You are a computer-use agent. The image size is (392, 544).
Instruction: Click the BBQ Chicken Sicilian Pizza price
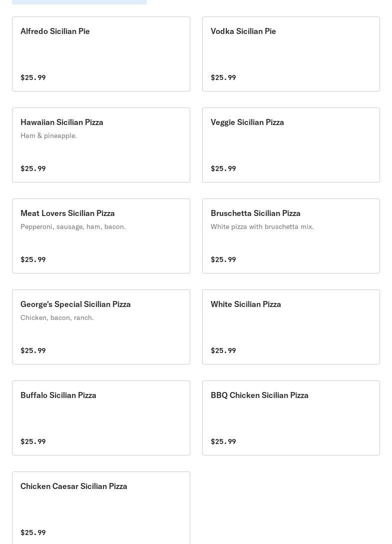click(223, 441)
